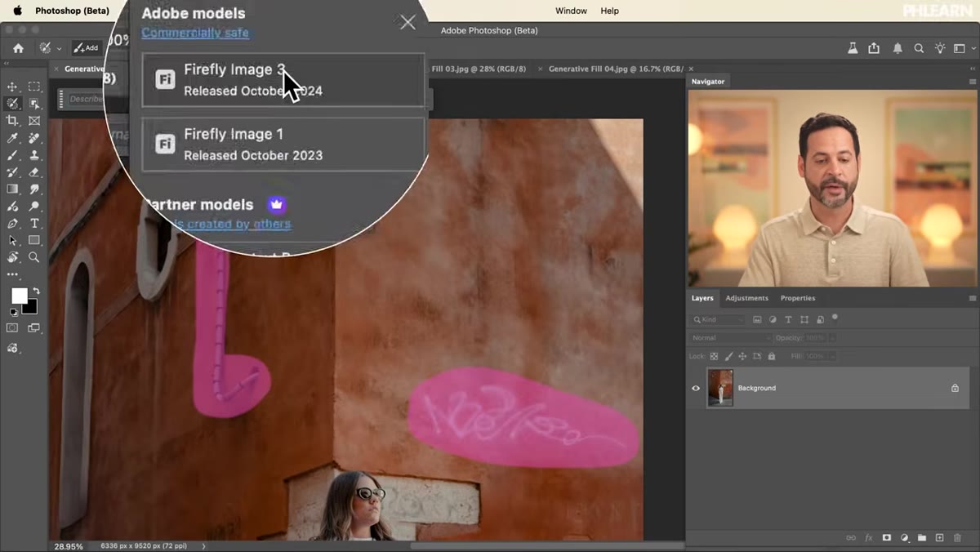Select the Selection Brush tool in toolbar

click(12, 104)
